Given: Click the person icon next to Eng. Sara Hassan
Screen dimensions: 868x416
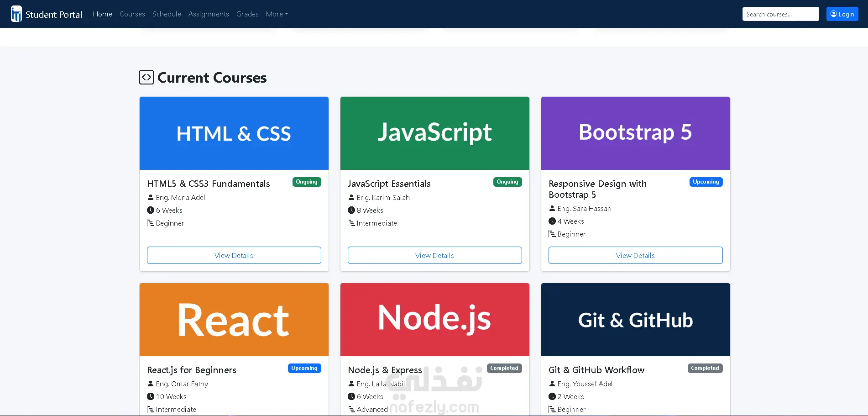Looking at the screenshot, I should pyautogui.click(x=552, y=208).
